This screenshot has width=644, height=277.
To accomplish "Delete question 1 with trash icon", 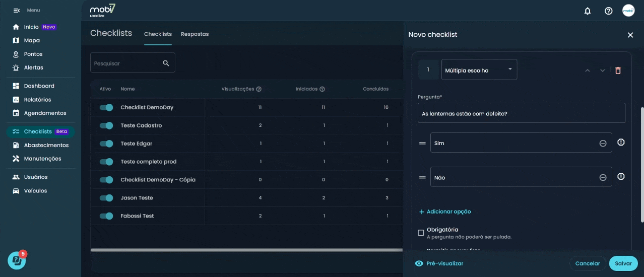I will (618, 71).
